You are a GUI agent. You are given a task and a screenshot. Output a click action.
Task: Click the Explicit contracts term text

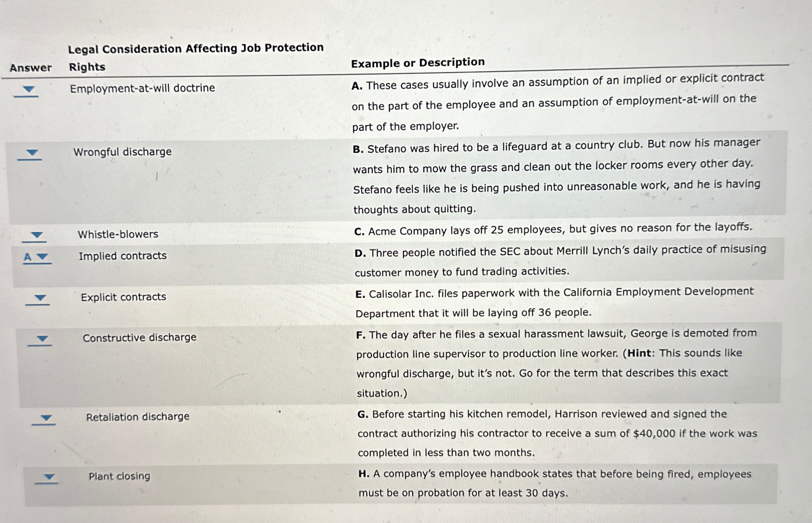pos(124,297)
